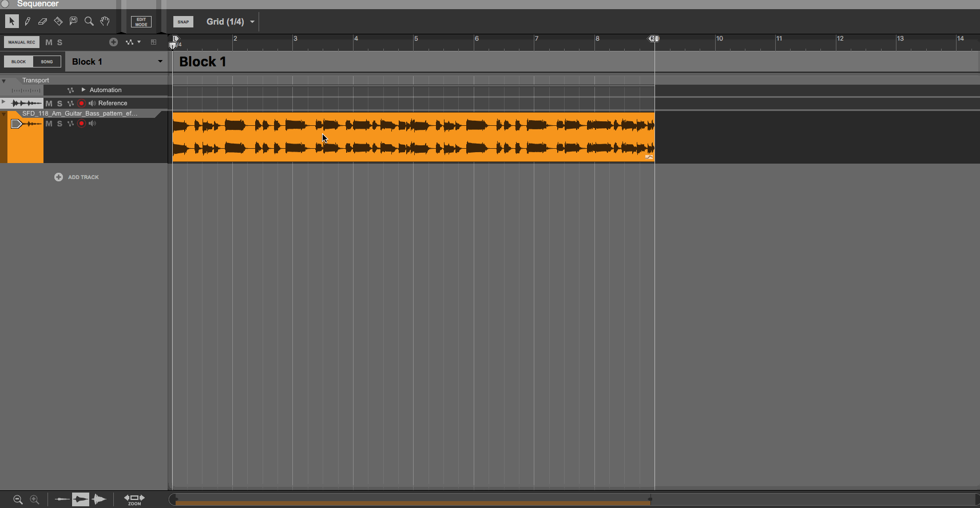980x508 pixels.
Task: Set waveform zoom to smallest size
Action: tap(61, 499)
